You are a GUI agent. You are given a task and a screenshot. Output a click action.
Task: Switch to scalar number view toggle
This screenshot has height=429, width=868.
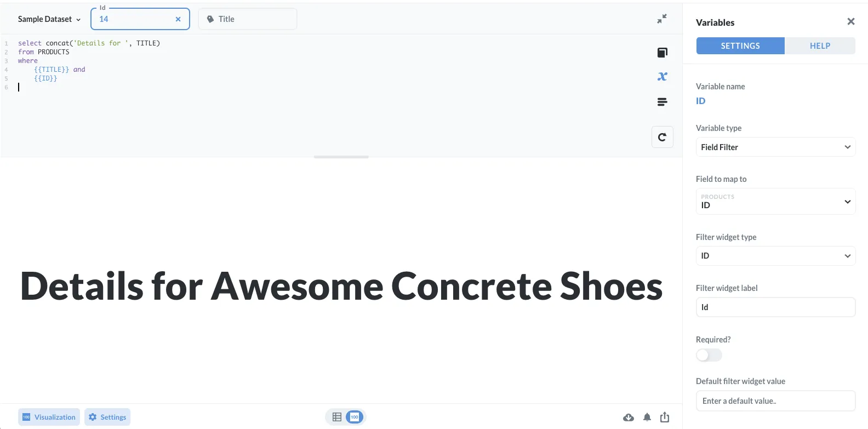point(355,417)
